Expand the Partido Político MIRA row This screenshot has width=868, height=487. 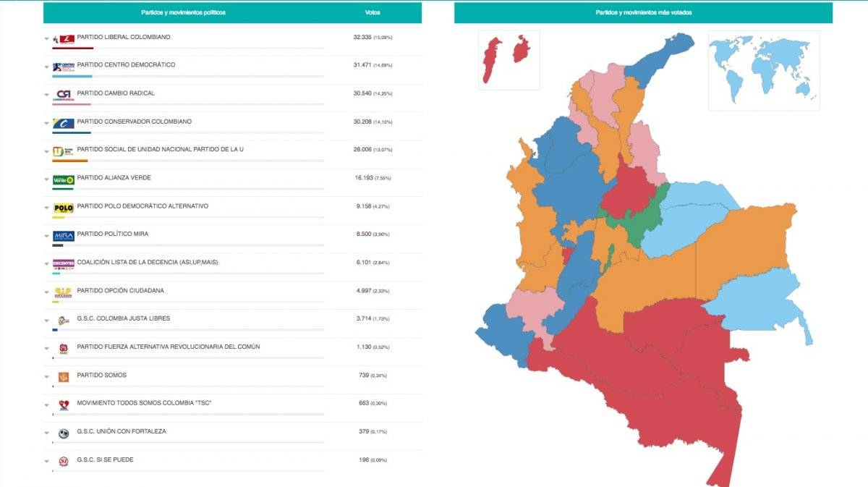coord(47,237)
